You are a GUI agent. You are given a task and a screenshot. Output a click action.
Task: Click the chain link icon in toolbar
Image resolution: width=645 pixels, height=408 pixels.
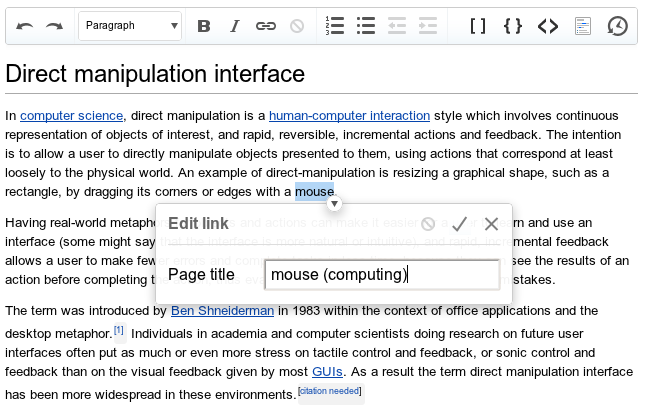click(x=265, y=26)
